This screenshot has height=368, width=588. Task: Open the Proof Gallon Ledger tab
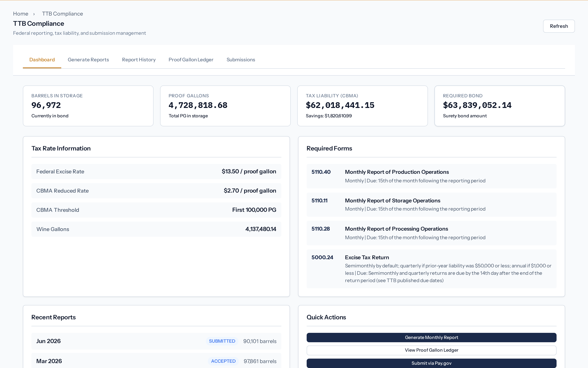click(x=191, y=60)
